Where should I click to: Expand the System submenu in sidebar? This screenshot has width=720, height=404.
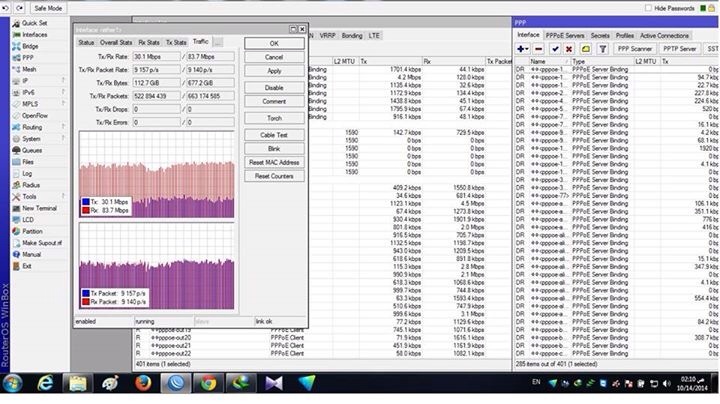point(39,139)
